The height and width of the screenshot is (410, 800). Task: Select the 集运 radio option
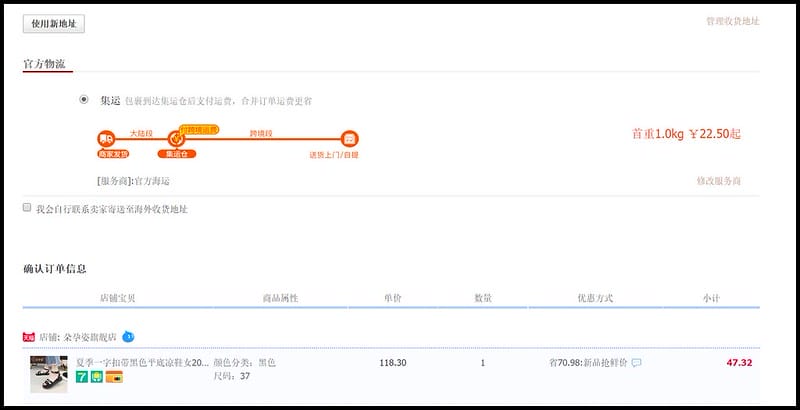pyautogui.click(x=84, y=99)
